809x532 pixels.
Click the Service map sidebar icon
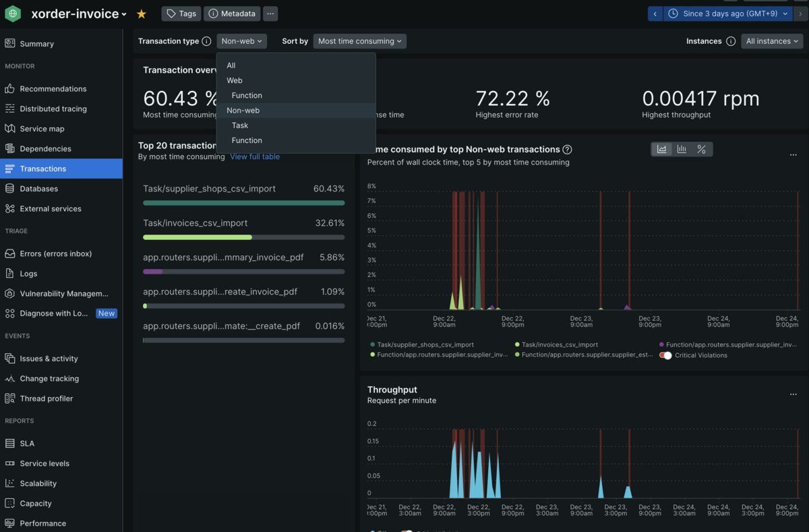pos(9,128)
